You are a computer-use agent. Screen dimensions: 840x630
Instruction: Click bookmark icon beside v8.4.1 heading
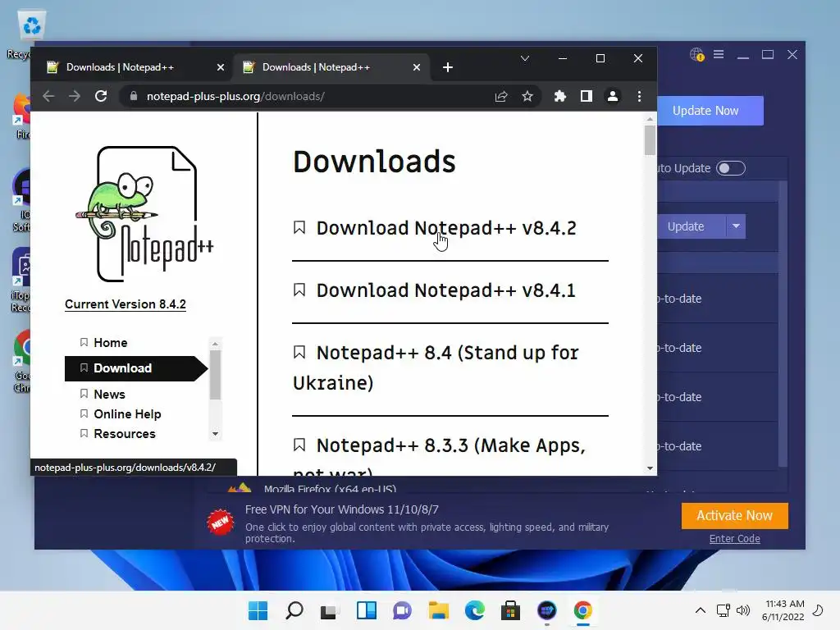pos(299,290)
